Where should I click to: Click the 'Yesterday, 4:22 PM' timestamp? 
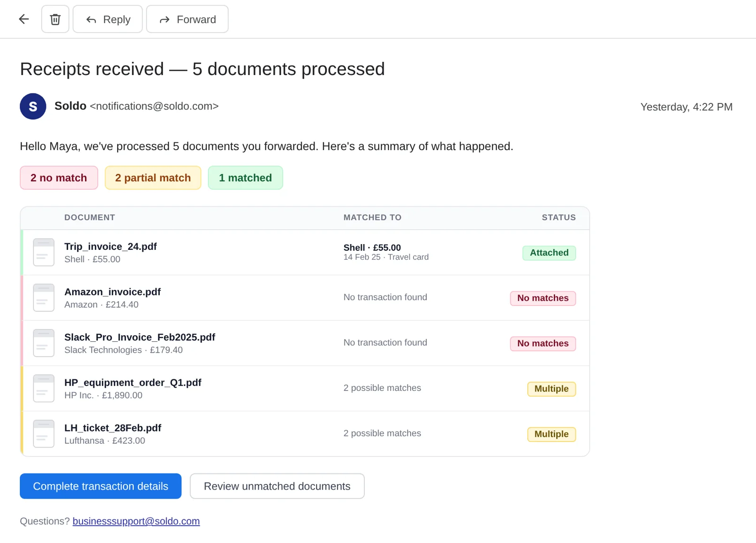(687, 107)
